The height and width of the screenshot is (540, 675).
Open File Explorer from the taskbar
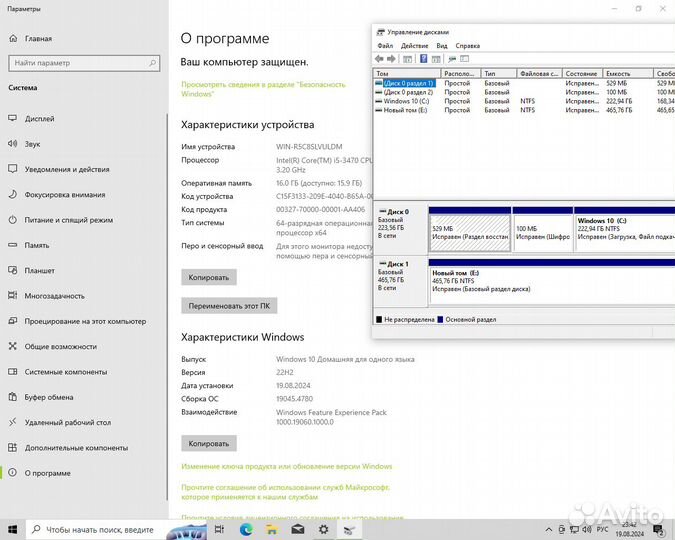tap(272, 530)
